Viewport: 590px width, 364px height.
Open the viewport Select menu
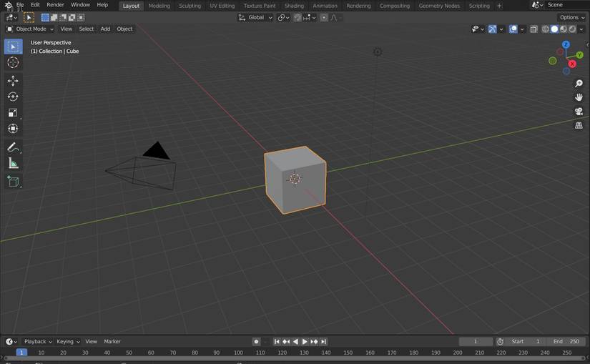(86, 29)
